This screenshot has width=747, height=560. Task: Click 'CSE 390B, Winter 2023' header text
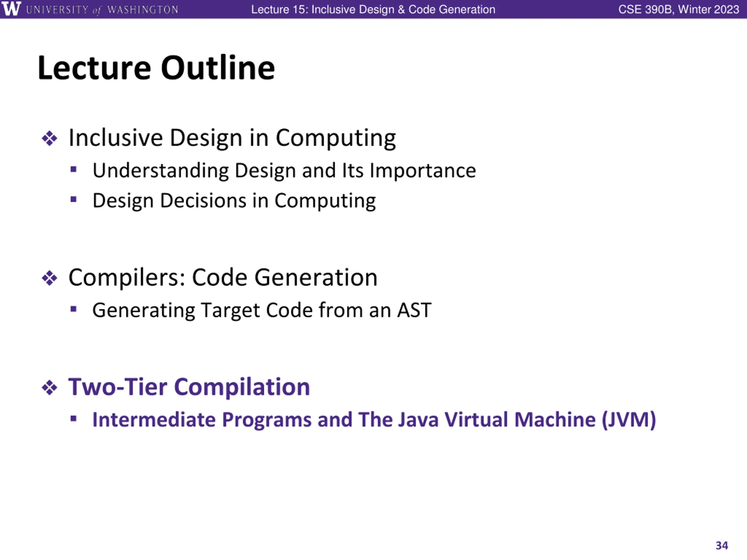(x=678, y=9)
